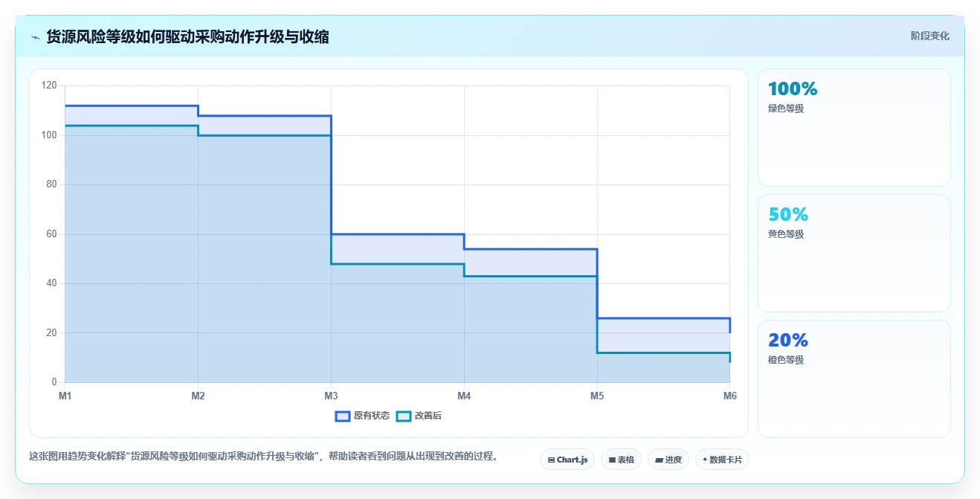
Task: Click the M5 axis label
Action: 597,396
